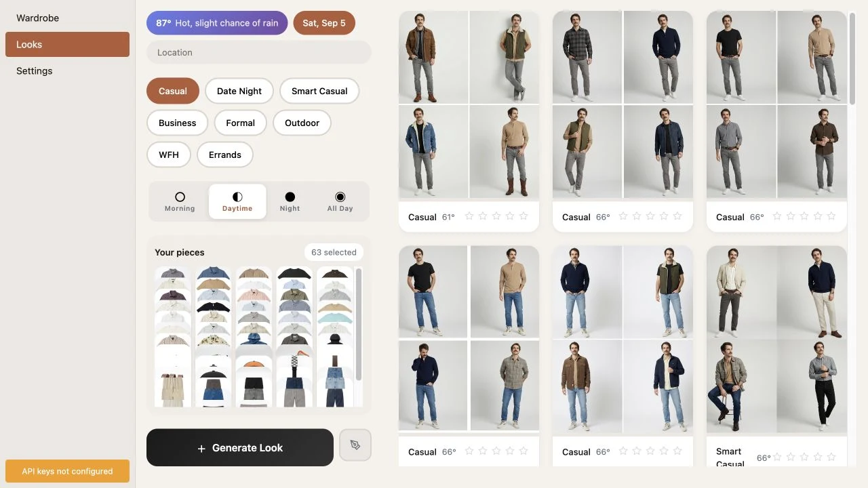Select the Date Night occasion chip
868x488 pixels.
pos(239,91)
